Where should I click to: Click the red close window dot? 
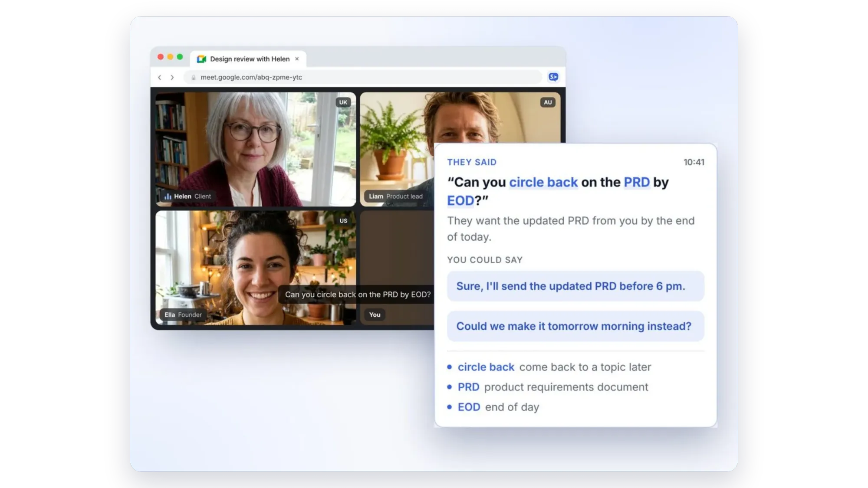coord(161,57)
